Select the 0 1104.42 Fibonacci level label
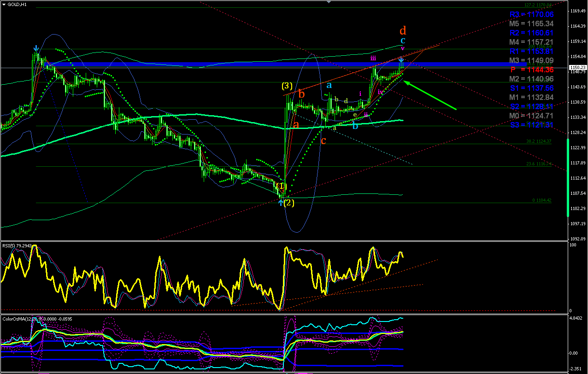Viewport: 588px width, 374px height. click(x=541, y=200)
